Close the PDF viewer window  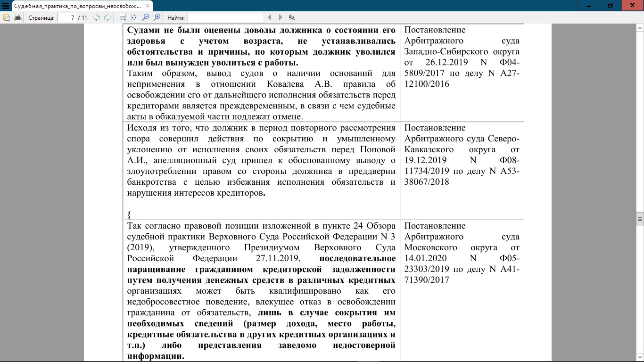[x=633, y=5]
